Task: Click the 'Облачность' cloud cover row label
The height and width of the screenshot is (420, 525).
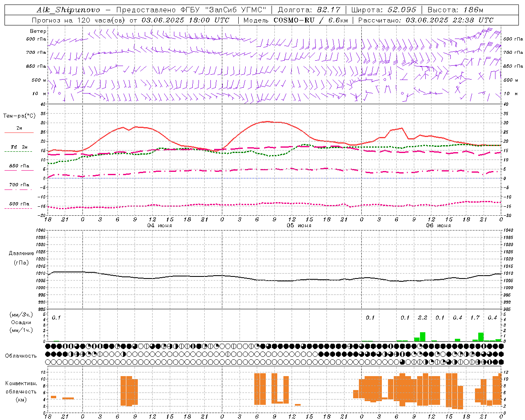Action: 21,356
